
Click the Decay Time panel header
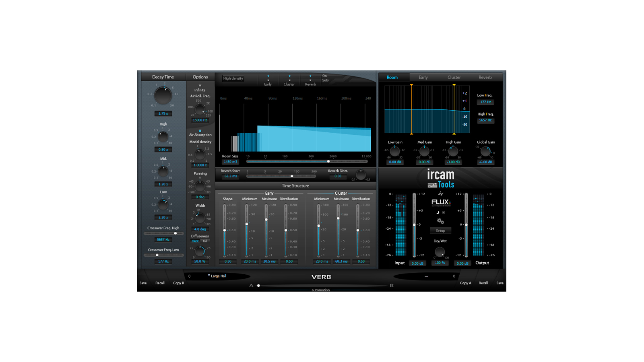point(163,77)
